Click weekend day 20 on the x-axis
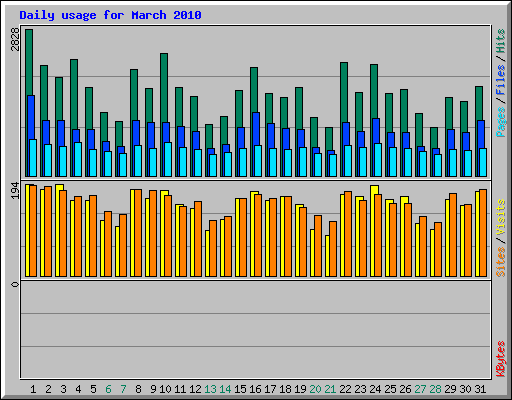The height and width of the screenshot is (400, 512). point(315,389)
